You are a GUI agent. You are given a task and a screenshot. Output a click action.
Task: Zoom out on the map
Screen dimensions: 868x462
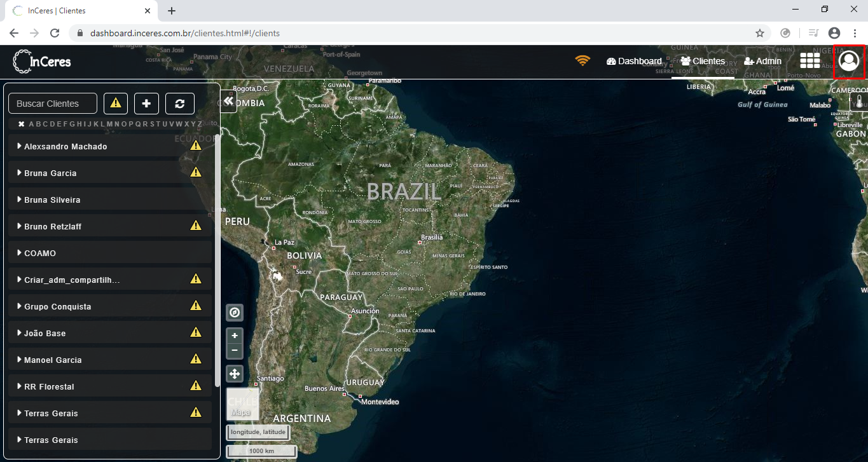[235, 350]
